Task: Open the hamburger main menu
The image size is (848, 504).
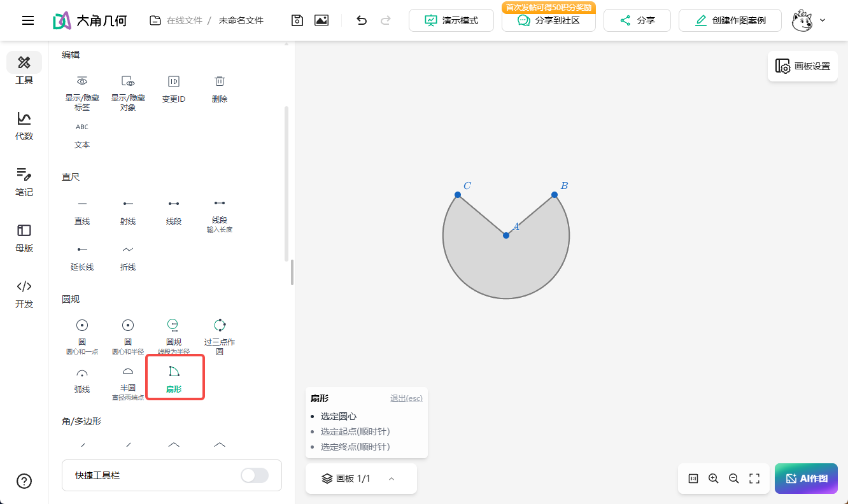Action: coord(28,20)
